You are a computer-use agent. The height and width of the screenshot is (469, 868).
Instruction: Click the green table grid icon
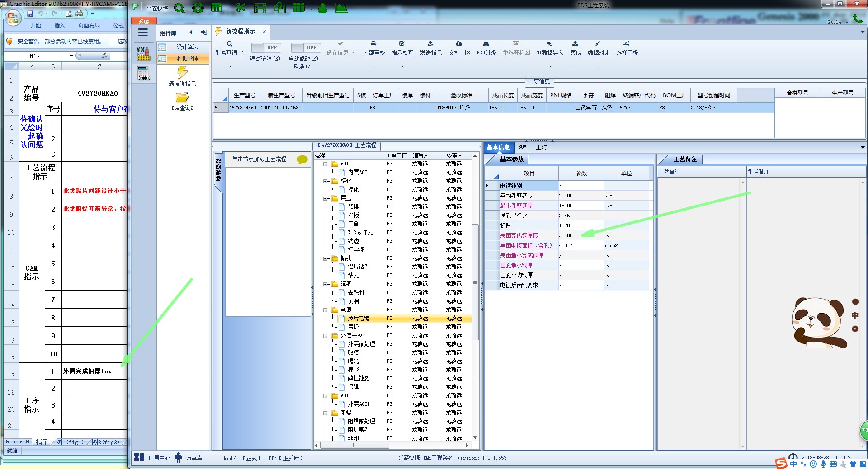pyautogui.click(x=217, y=8)
